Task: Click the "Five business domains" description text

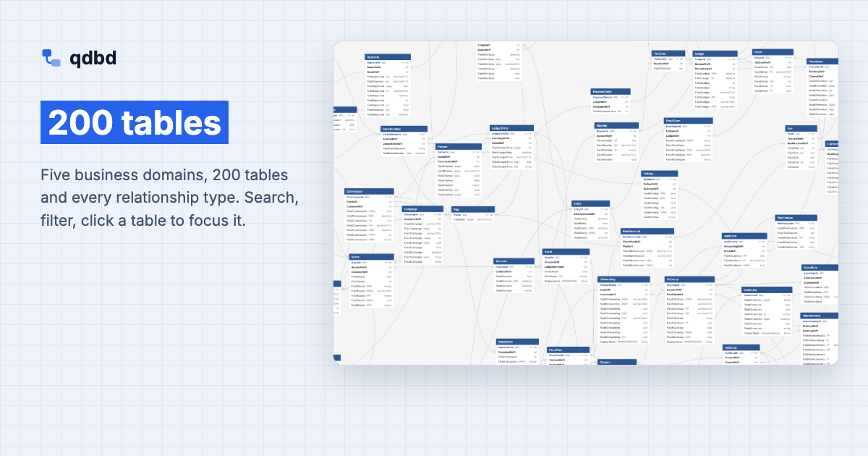Action: point(170,197)
